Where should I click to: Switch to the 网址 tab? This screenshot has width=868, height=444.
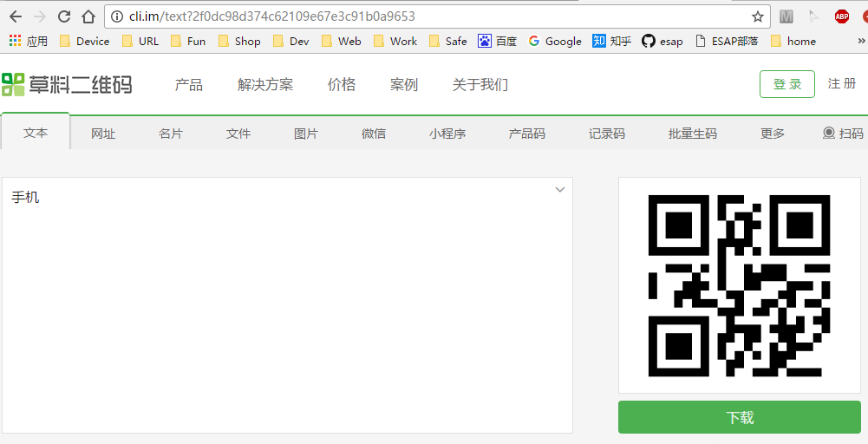click(x=103, y=134)
